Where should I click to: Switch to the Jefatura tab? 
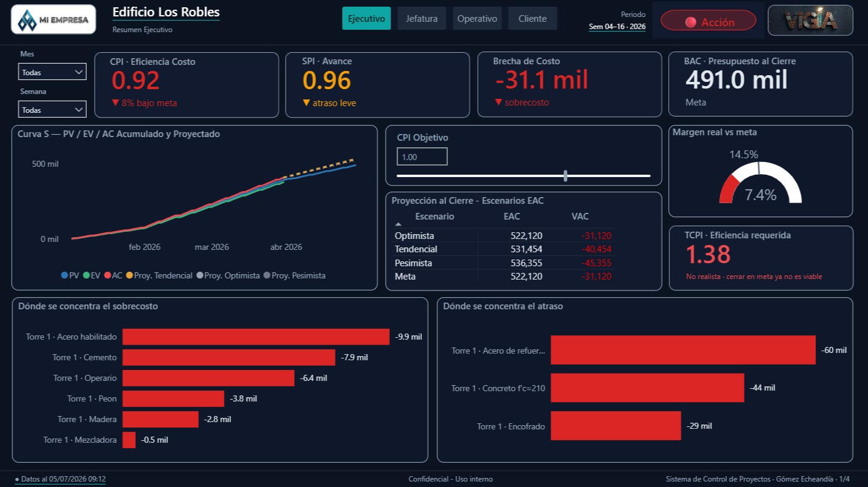coord(422,19)
